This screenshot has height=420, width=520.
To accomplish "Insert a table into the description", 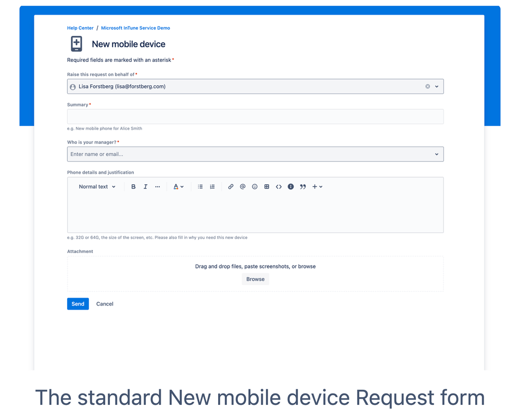I will pos(267,186).
